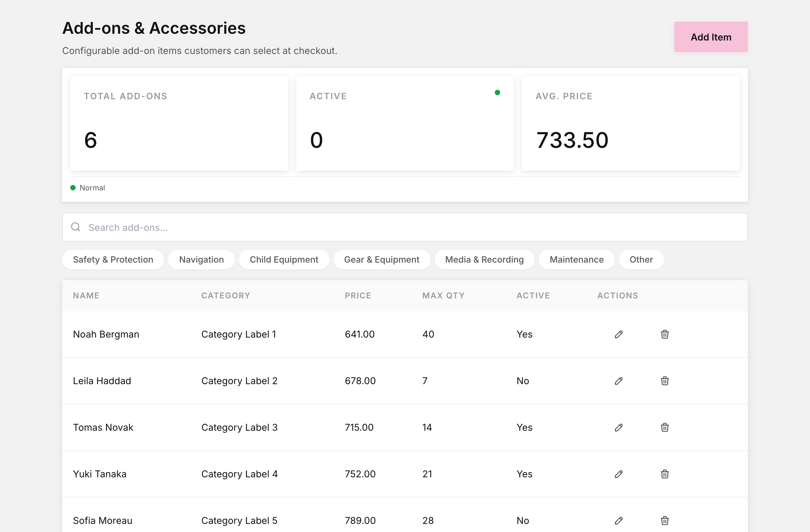The height and width of the screenshot is (532, 810).
Task: Open the Avg. Price stat card
Action: tap(630, 124)
